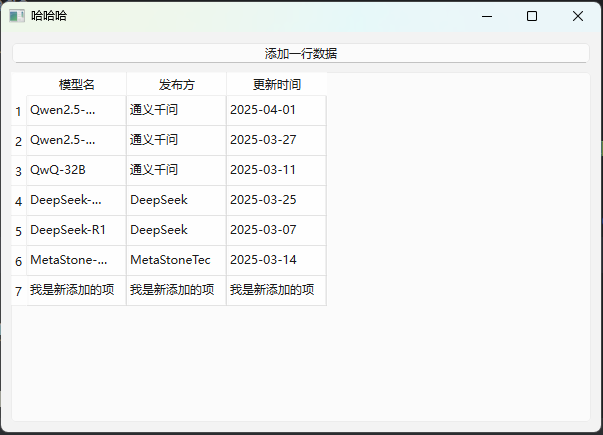Select the date 2025-03-14

pyautogui.click(x=277, y=260)
